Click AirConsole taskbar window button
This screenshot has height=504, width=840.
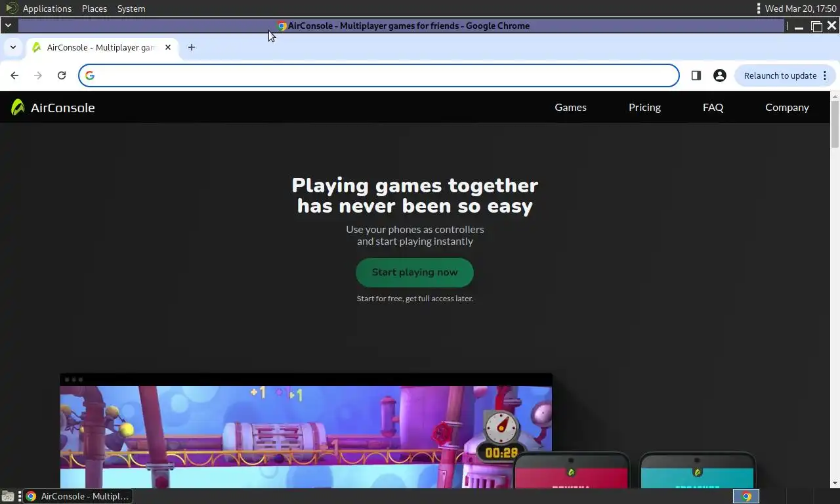[78, 496]
